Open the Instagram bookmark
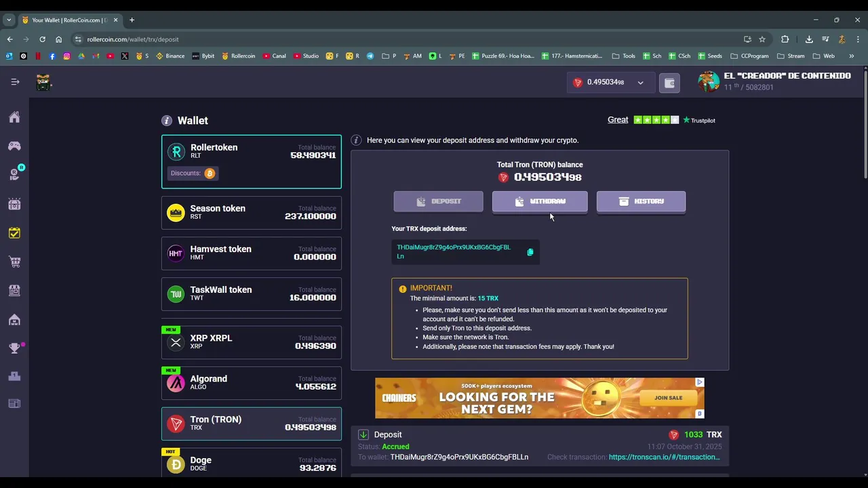868x488 pixels. (66, 56)
